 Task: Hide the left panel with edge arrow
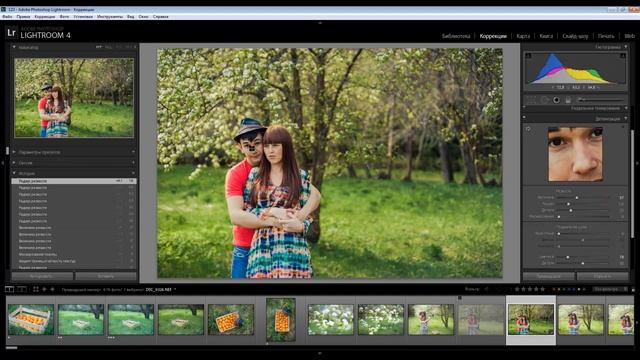pos(2,163)
